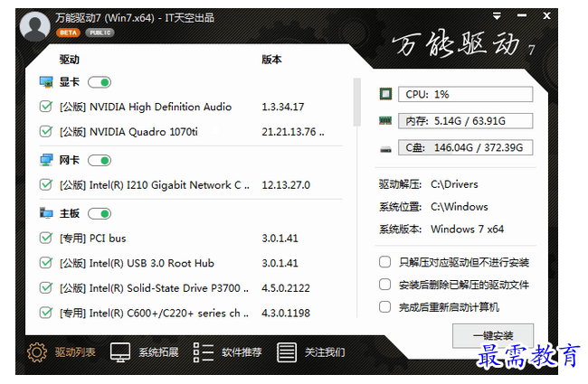This screenshot has width=588, height=384.
Task: Click the 内存 usage field
Action: (465, 121)
